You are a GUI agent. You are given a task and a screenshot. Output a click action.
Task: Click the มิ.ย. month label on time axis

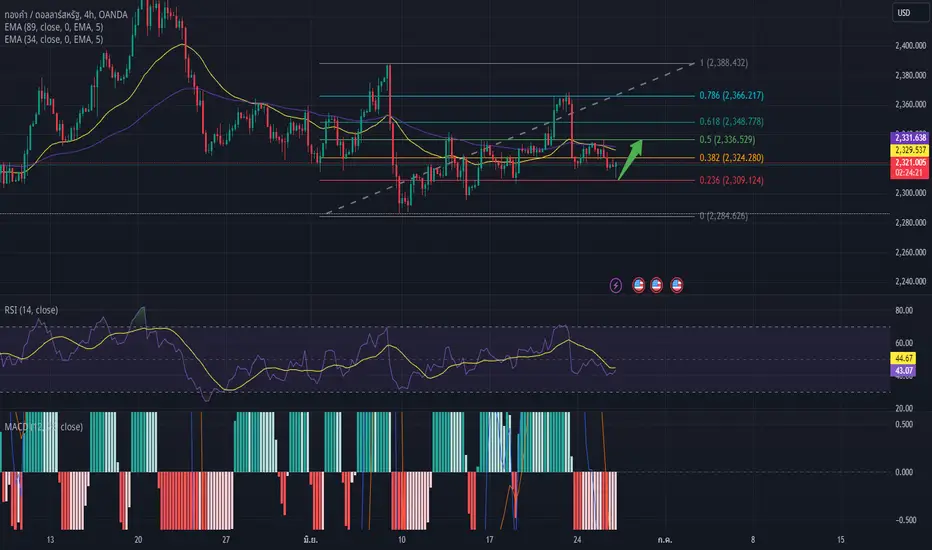310,540
